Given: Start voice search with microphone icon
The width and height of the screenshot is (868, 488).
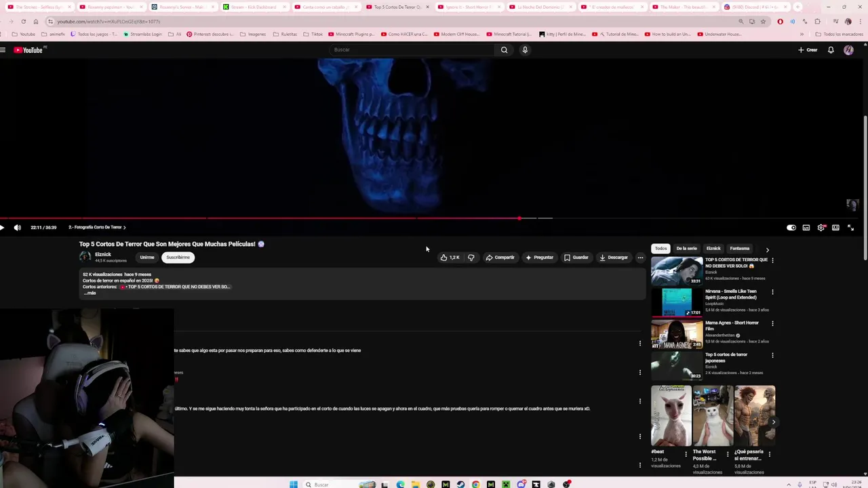Looking at the screenshot, I should click(525, 49).
